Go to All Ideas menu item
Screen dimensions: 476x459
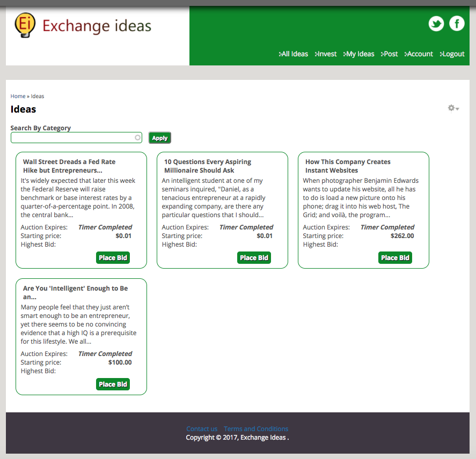click(295, 54)
